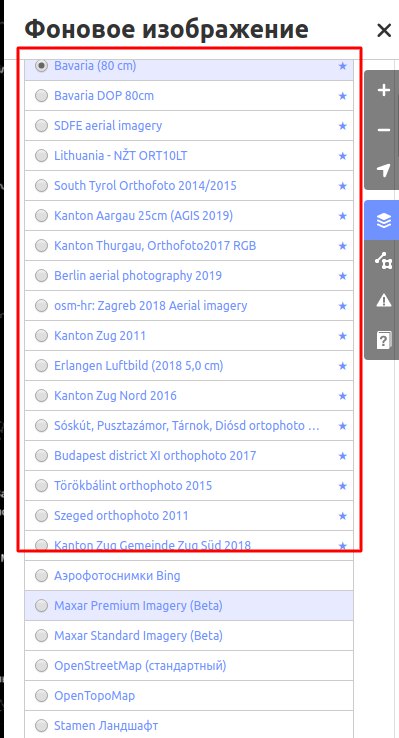
Task: Click the star beside Kanton Thurgau Orthofoto2017
Action: pyautogui.click(x=343, y=246)
